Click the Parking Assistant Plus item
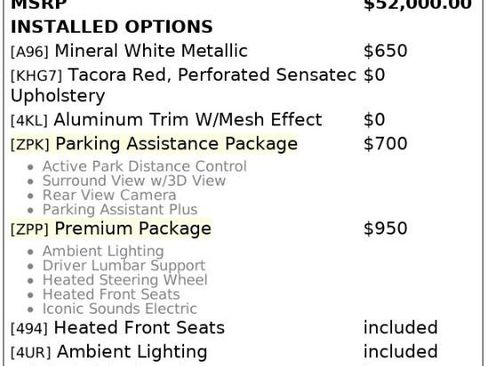488x366 pixels. click(120, 210)
